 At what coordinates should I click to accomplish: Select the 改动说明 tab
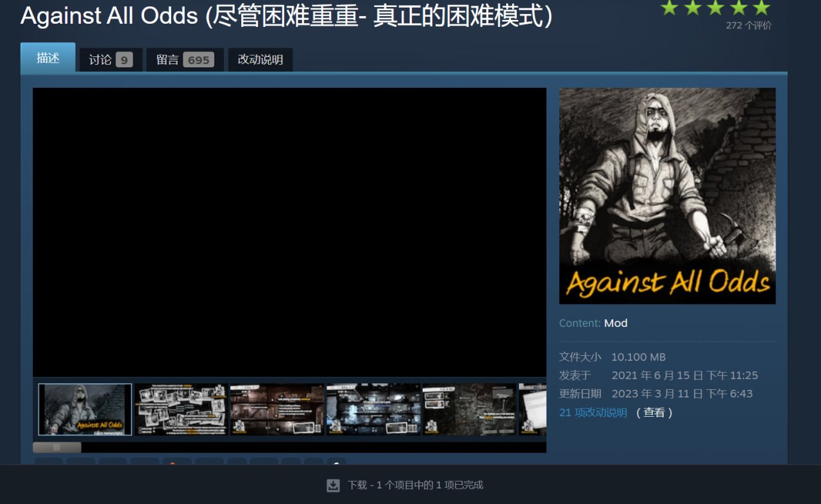(260, 60)
